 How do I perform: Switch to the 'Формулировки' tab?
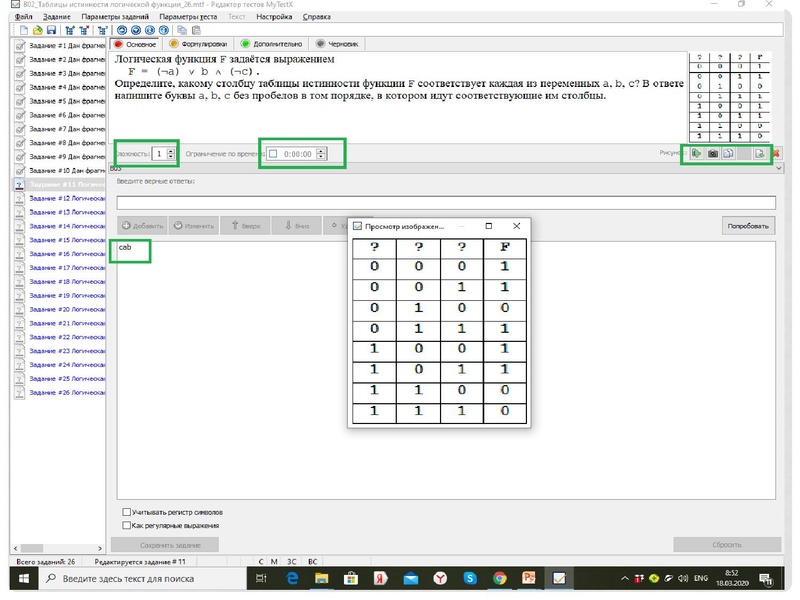coord(196,44)
